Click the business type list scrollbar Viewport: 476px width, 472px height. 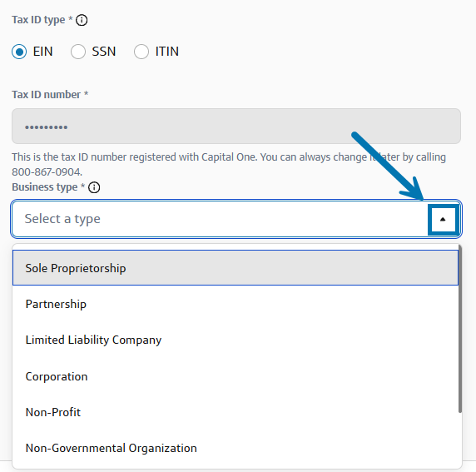[460, 330]
